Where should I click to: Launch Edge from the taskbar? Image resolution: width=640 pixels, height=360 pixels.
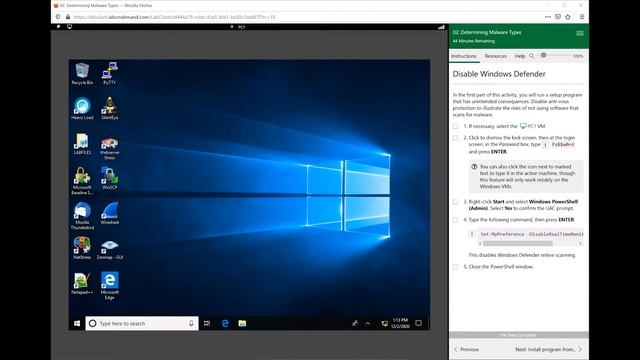[225, 323]
